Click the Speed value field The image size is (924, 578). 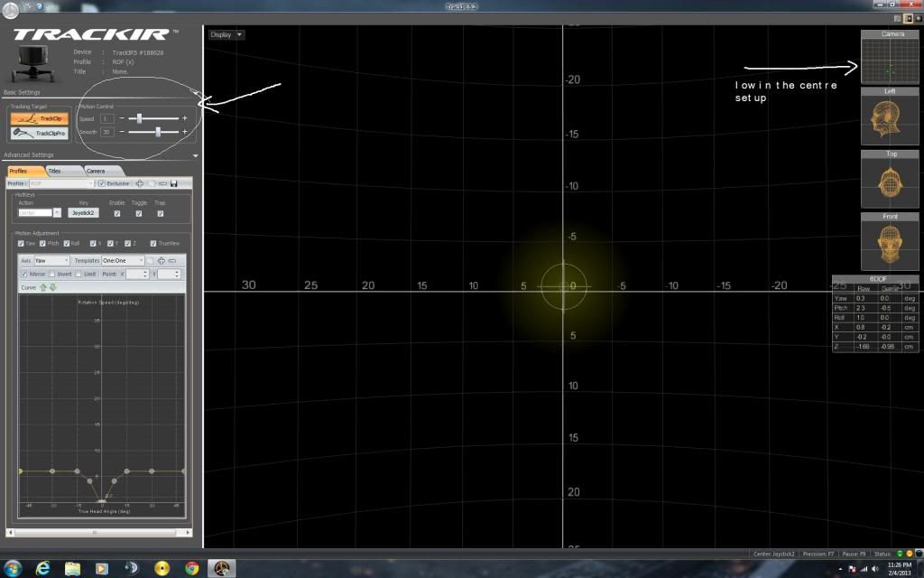pyautogui.click(x=106, y=118)
